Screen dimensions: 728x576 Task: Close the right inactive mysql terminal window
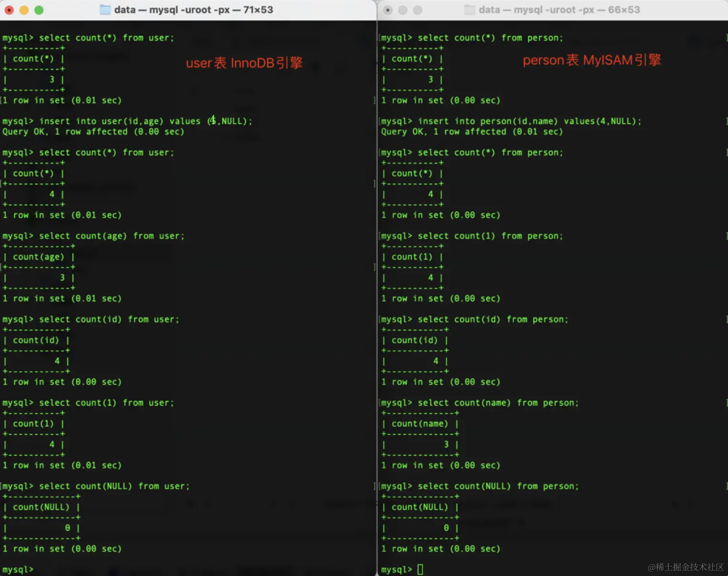(x=388, y=10)
